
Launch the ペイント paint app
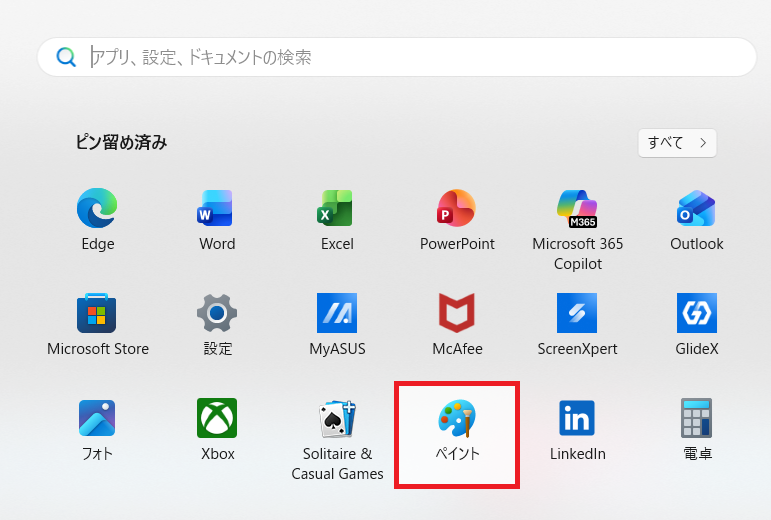click(457, 434)
